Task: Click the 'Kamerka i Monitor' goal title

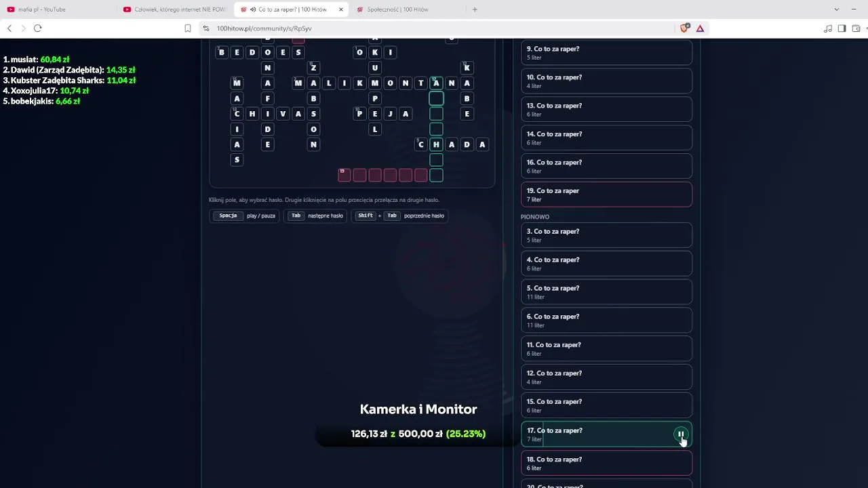Action: [418, 409]
